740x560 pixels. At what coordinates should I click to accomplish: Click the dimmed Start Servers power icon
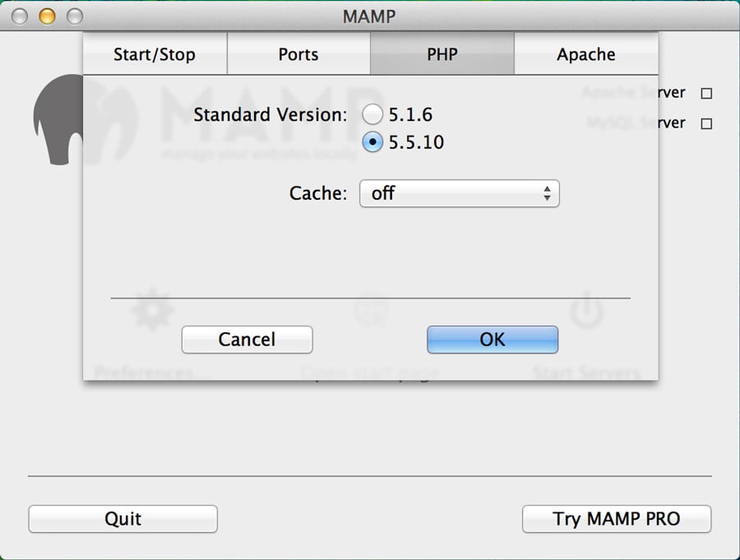pos(587,311)
